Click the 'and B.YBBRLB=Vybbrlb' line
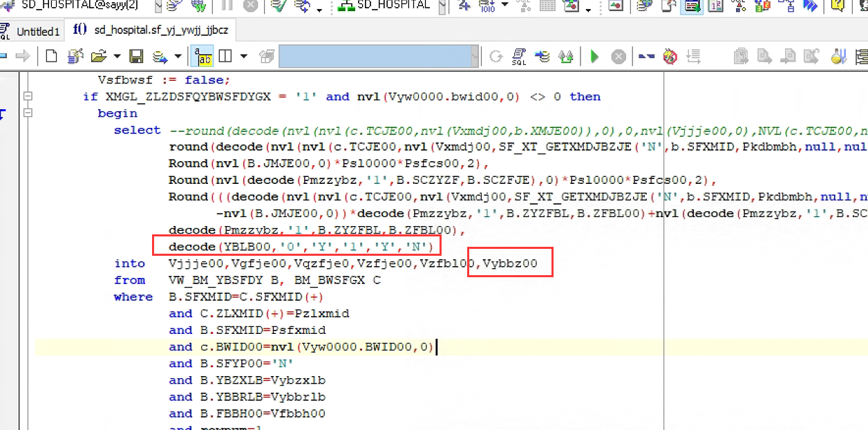868x430 pixels. click(x=247, y=397)
